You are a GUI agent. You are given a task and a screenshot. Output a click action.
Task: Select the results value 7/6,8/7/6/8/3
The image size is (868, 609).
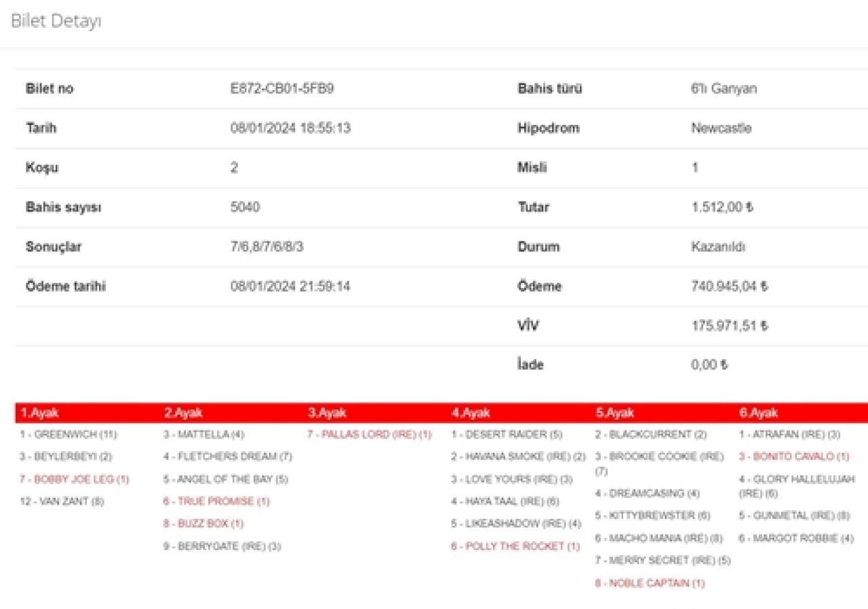point(267,247)
